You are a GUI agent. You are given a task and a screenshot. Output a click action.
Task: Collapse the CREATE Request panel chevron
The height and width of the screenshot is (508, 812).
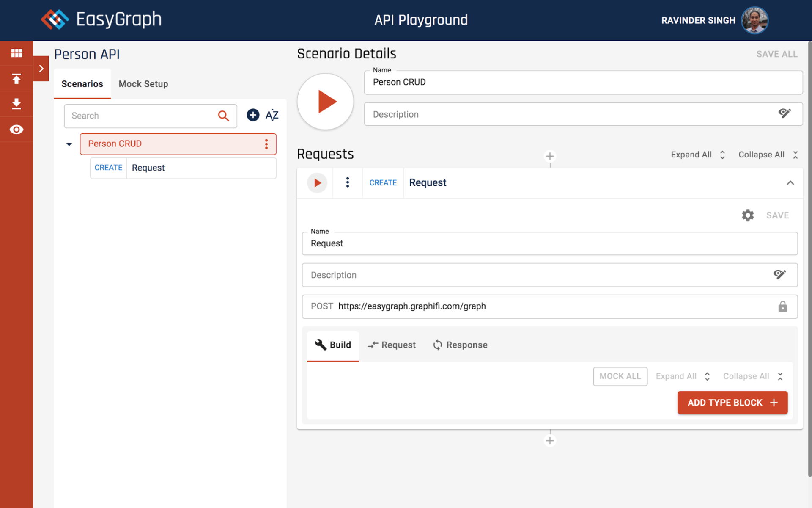pyautogui.click(x=790, y=183)
